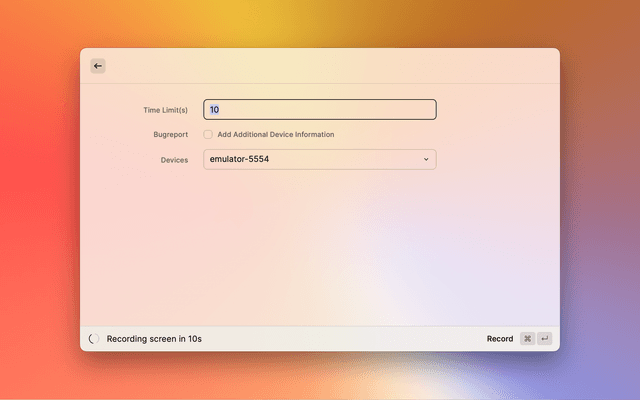Click the desktop wallpaper outside the window
The image size is (640, 400).
[x=40, y=200]
